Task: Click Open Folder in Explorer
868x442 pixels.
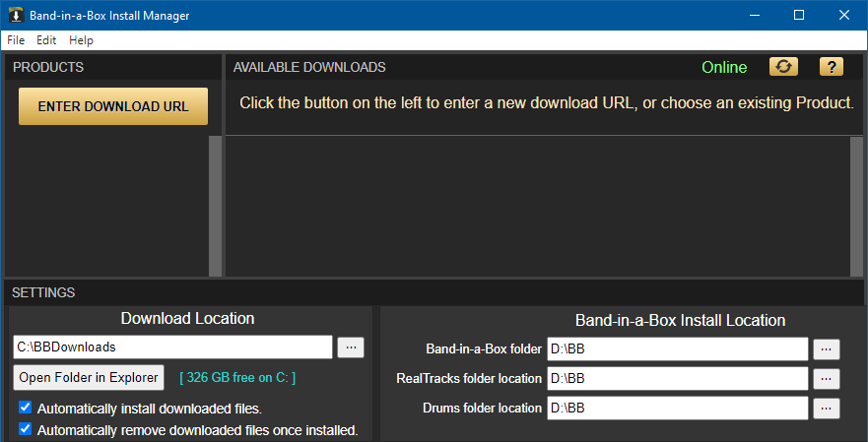Action: (x=89, y=378)
